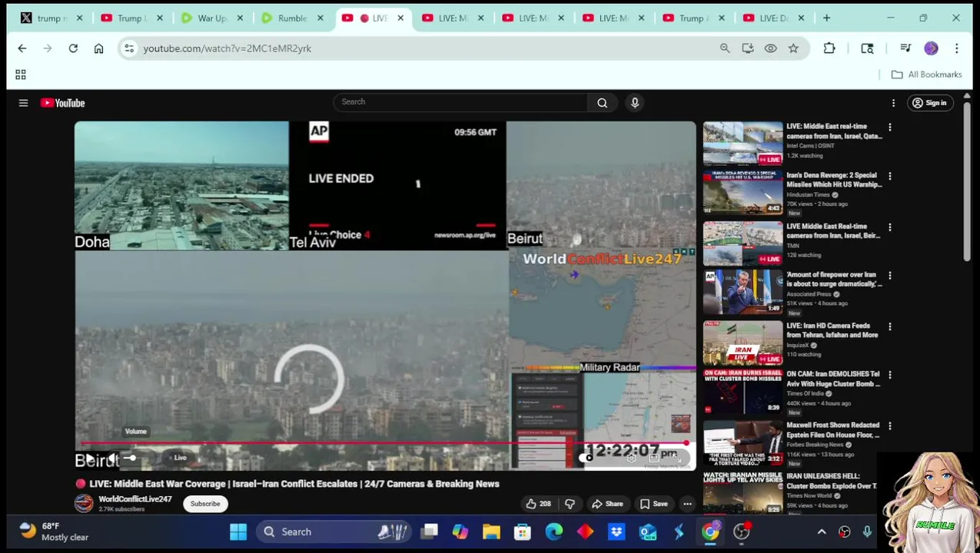
Task: Open the All Bookmarks folder
Action: (926, 75)
